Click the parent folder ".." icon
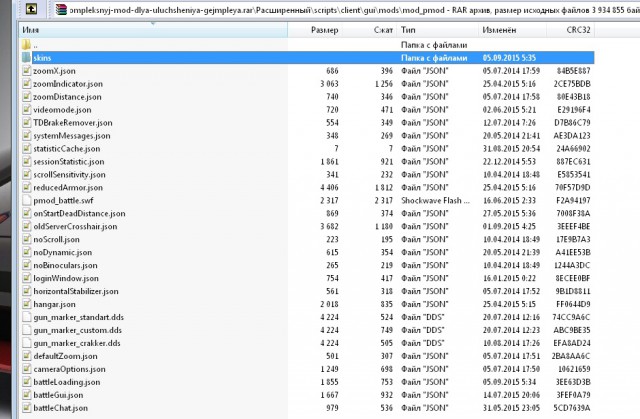640x419 pixels. coord(27,44)
